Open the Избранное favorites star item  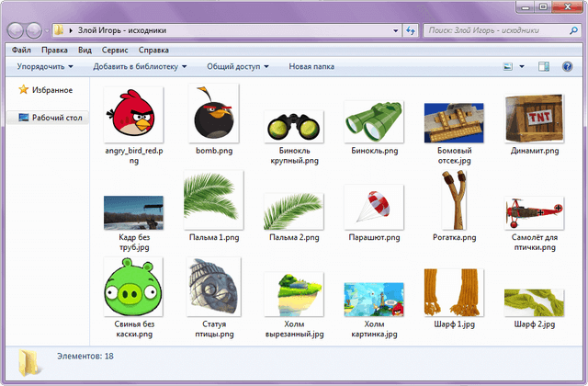[x=52, y=90]
